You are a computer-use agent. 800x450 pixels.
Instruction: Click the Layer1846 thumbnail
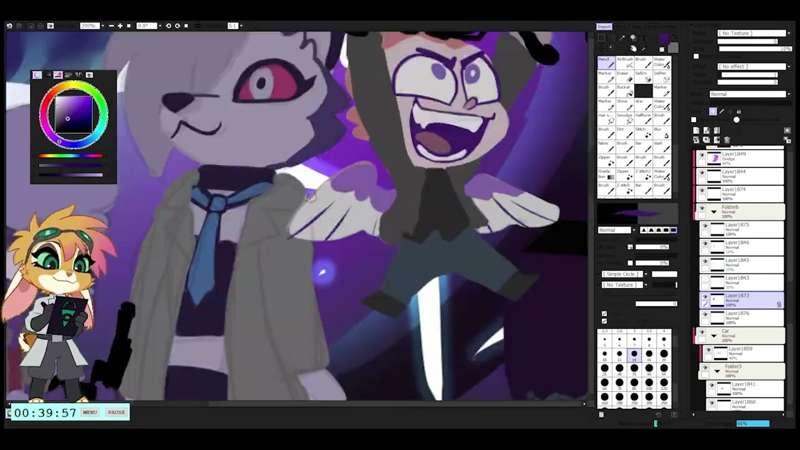(x=718, y=247)
